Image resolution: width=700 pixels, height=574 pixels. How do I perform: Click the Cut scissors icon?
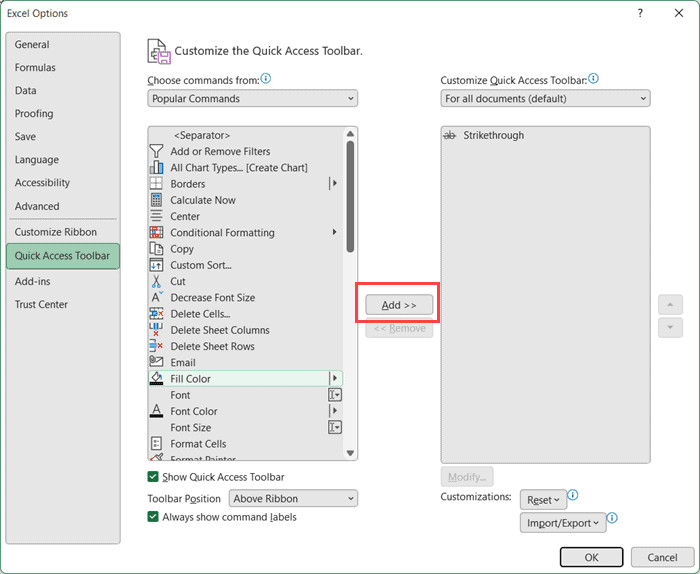(x=156, y=281)
